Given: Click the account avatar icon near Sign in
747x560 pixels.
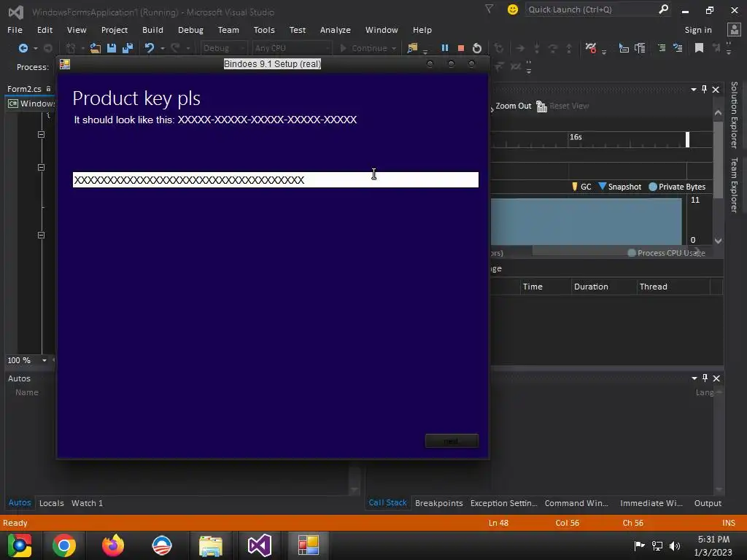Looking at the screenshot, I should pyautogui.click(x=734, y=29).
